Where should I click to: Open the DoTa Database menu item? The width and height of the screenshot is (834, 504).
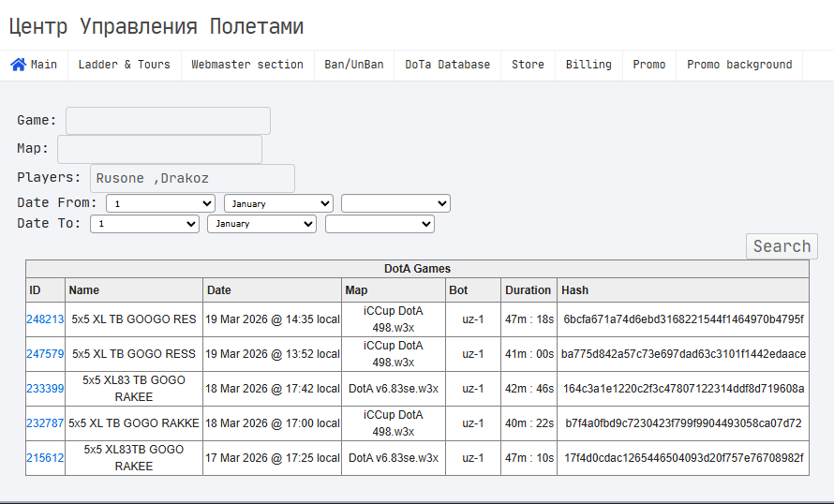pos(447,65)
